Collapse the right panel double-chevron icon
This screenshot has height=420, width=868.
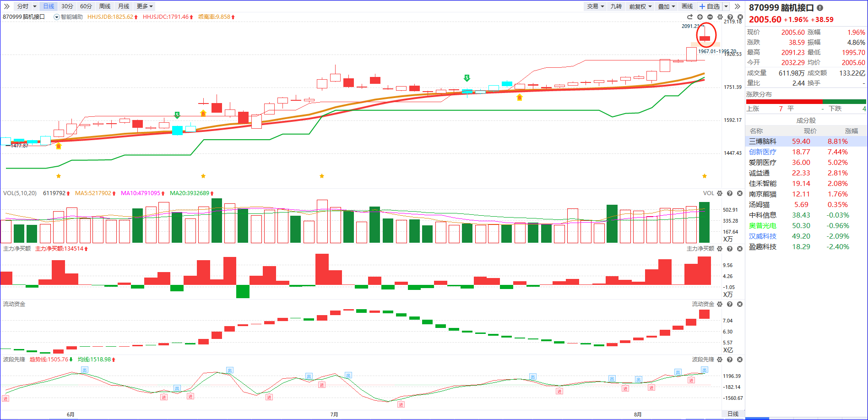[x=737, y=6]
